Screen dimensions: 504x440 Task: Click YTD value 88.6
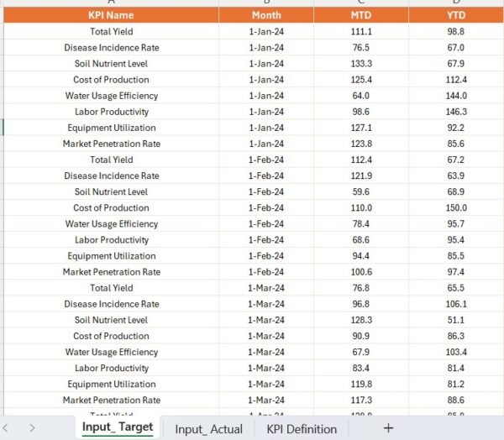456,401
